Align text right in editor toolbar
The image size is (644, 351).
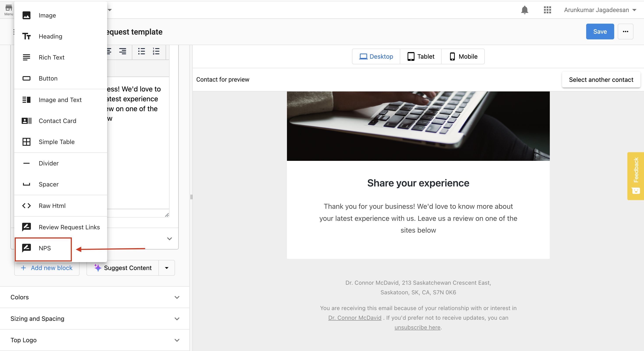pyautogui.click(x=122, y=51)
